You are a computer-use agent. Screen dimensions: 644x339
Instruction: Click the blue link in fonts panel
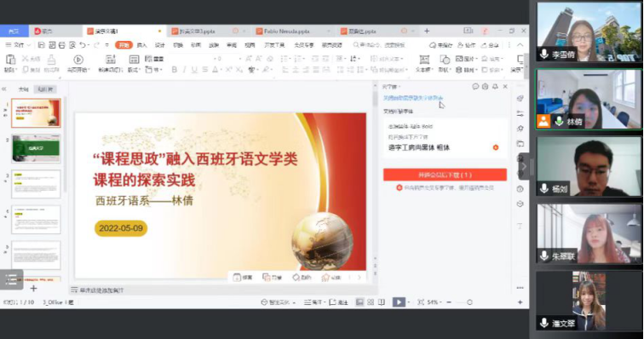pyautogui.click(x=413, y=98)
